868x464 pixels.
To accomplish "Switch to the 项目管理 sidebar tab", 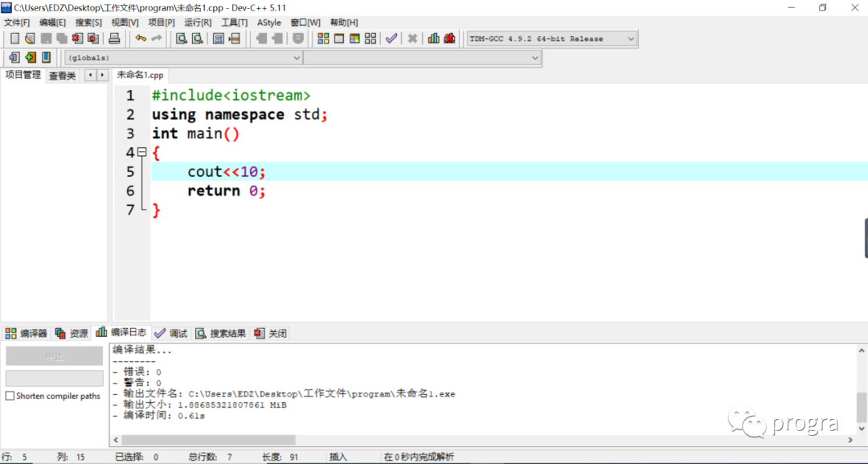I will coord(23,75).
